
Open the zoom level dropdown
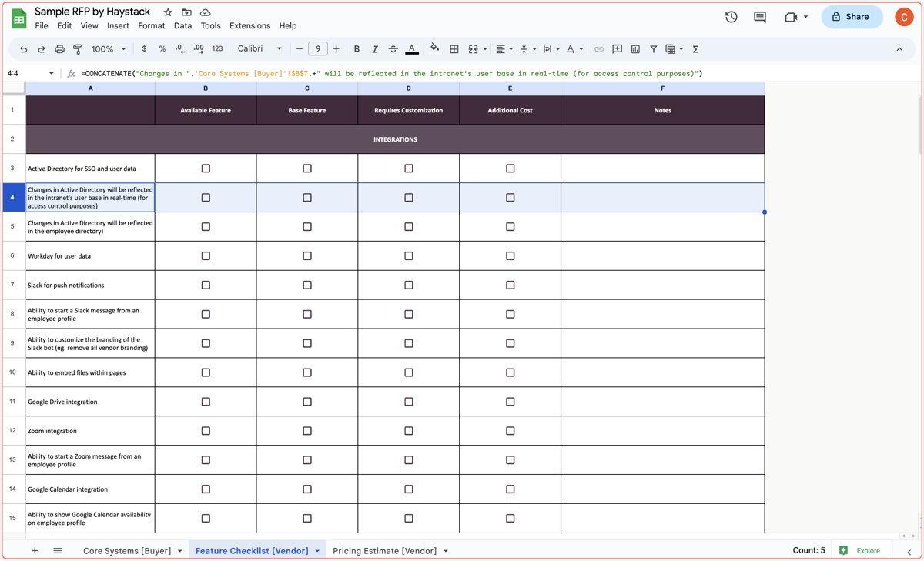(x=109, y=49)
